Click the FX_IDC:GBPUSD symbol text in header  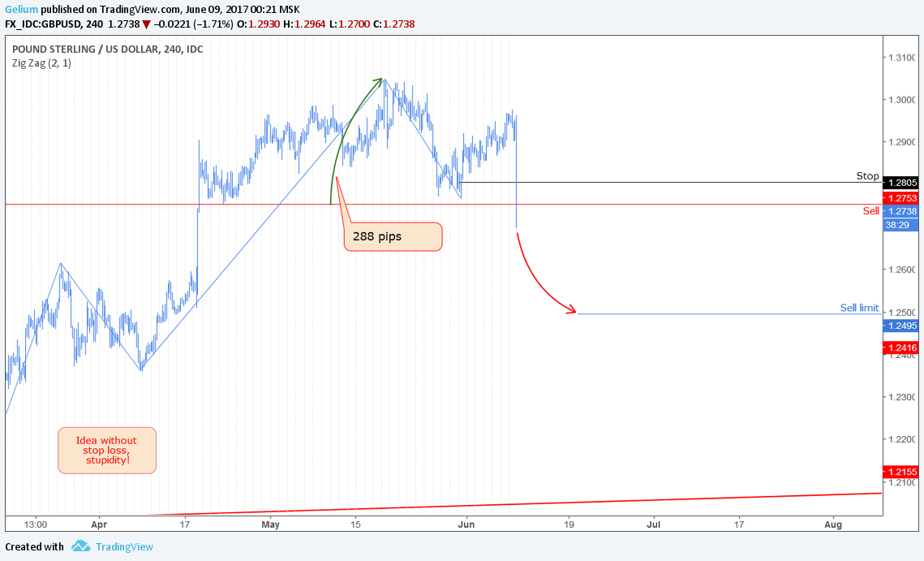[42, 24]
